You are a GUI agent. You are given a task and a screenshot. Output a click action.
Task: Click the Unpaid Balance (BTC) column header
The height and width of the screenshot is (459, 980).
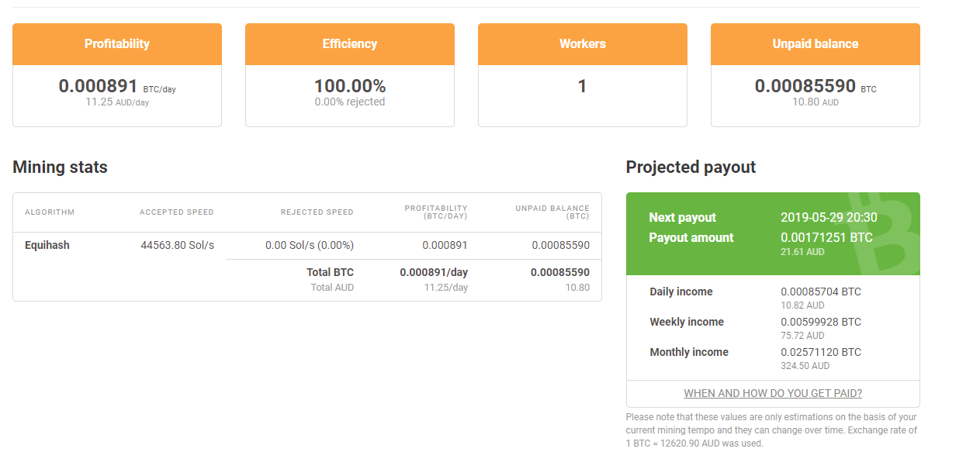[552, 212]
